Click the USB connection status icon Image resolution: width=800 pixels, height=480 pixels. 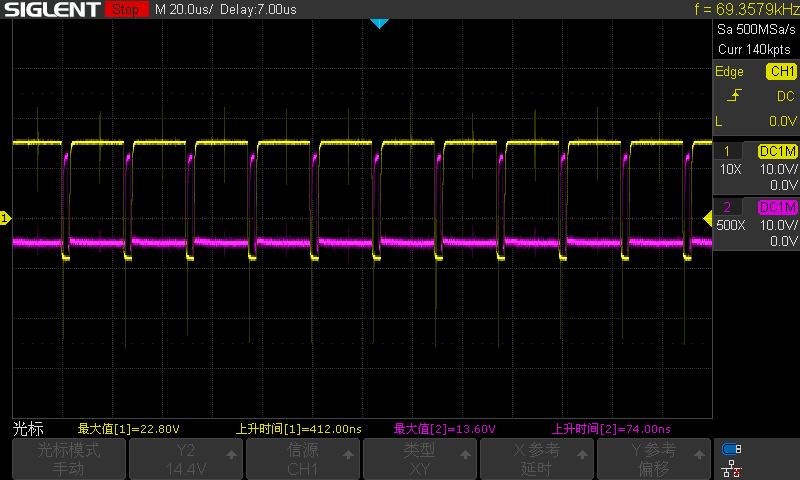tap(731, 449)
